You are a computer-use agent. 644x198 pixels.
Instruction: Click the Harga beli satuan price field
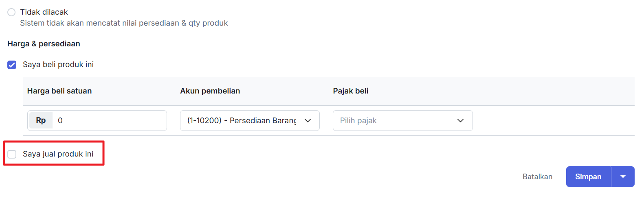109,120
